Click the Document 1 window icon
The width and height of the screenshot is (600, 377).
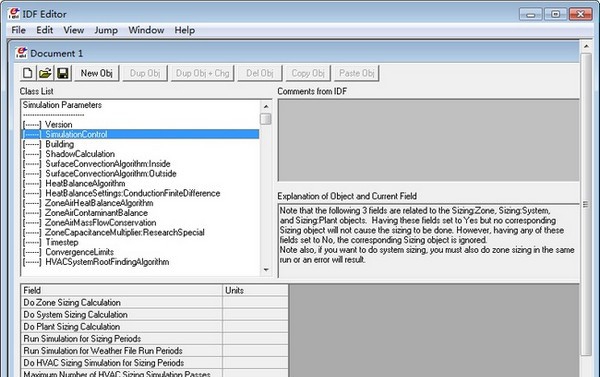(x=21, y=53)
